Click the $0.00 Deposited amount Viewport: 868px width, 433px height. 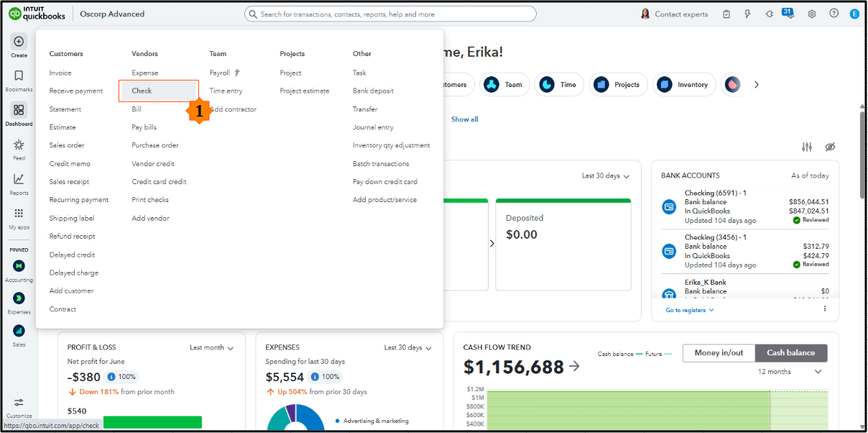522,234
